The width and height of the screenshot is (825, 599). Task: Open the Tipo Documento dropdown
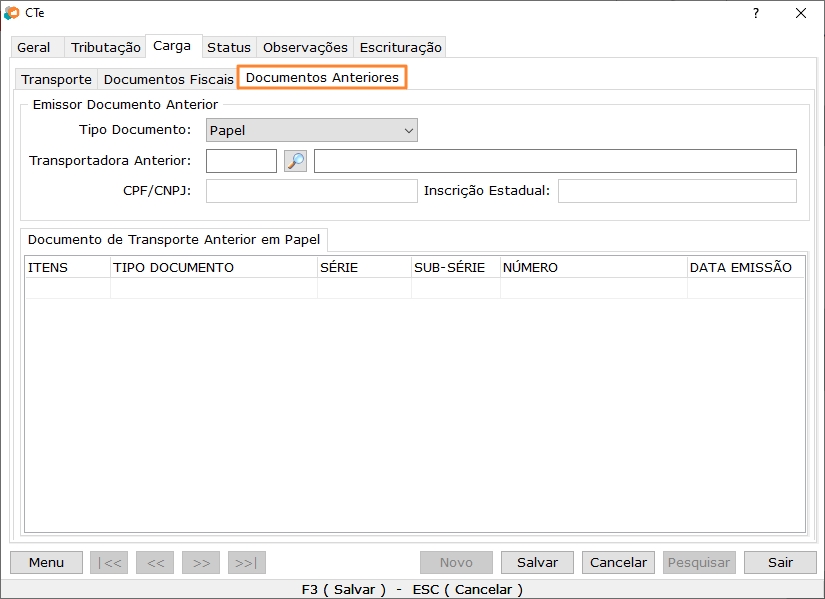(409, 130)
